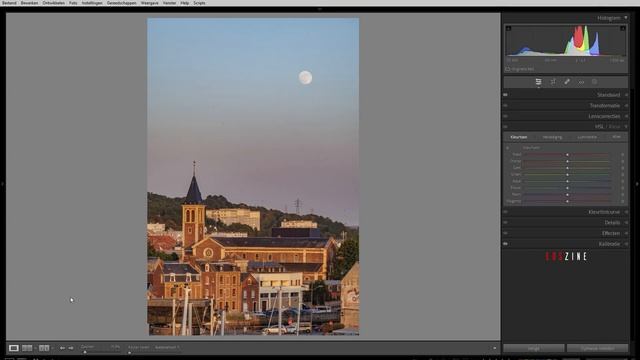Open the Bestand menu
640x360 pixels.
coord(9,3)
